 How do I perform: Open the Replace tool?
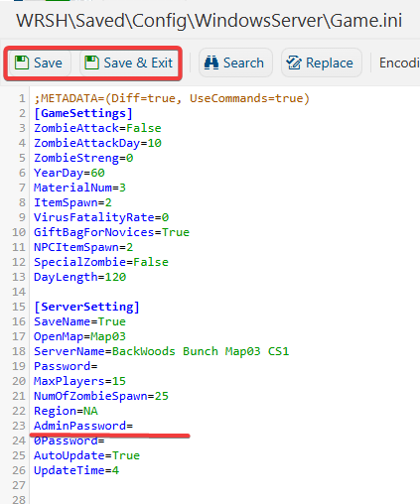(322, 63)
